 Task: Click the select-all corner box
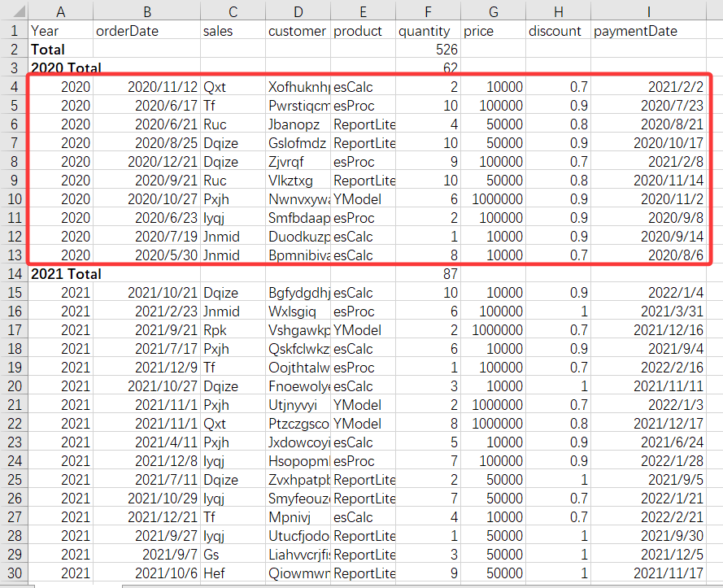pyautogui.click(x=13, y=11)
